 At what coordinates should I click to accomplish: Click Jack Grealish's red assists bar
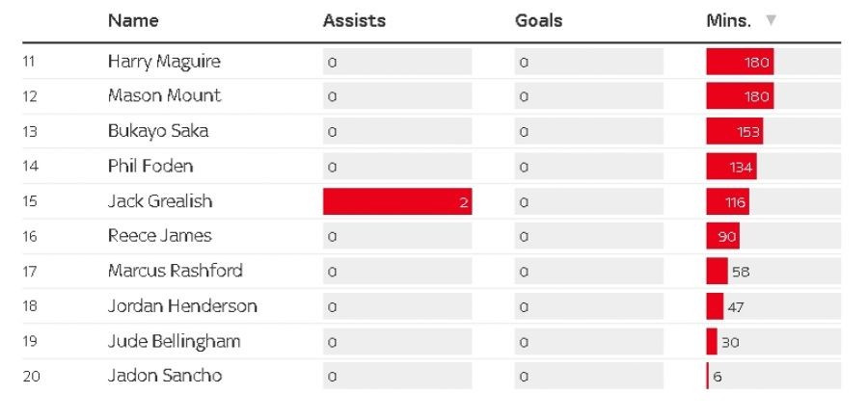397,201
